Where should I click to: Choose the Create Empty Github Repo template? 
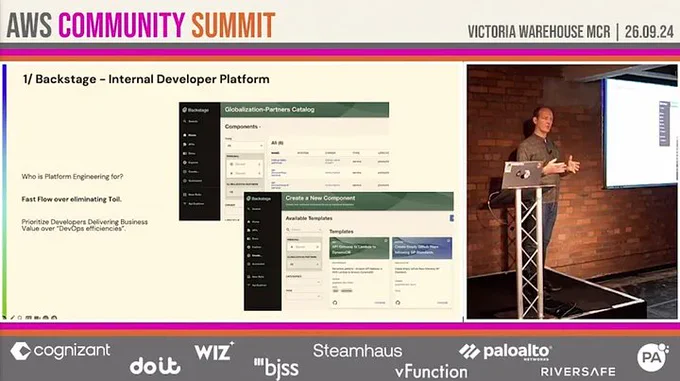coord(422,272)
